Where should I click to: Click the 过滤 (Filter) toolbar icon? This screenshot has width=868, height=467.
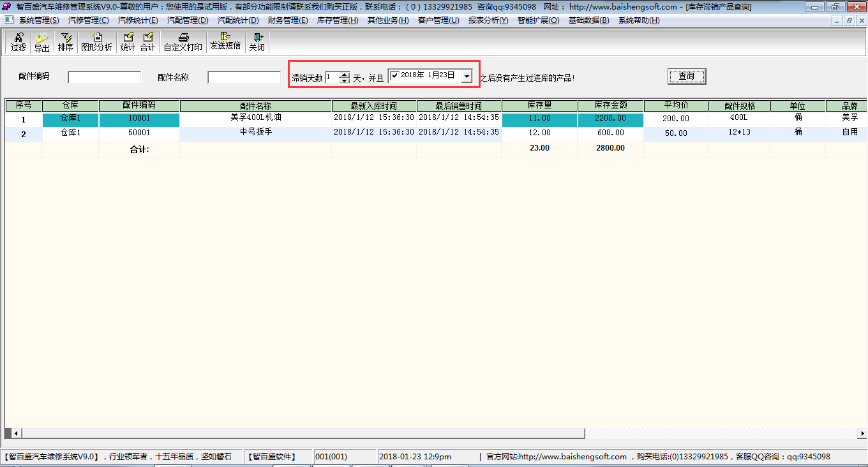click(18, 42)
